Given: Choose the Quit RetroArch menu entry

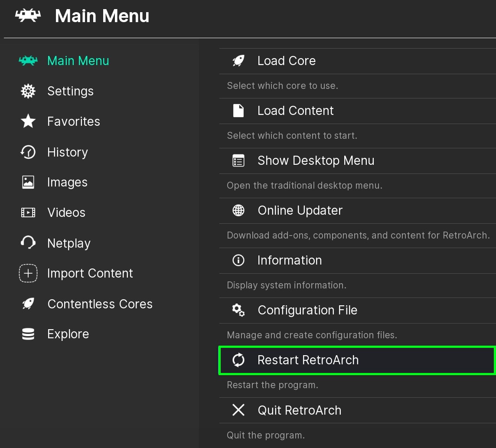Looking at the screenshot, I should (x=299, y=410).
